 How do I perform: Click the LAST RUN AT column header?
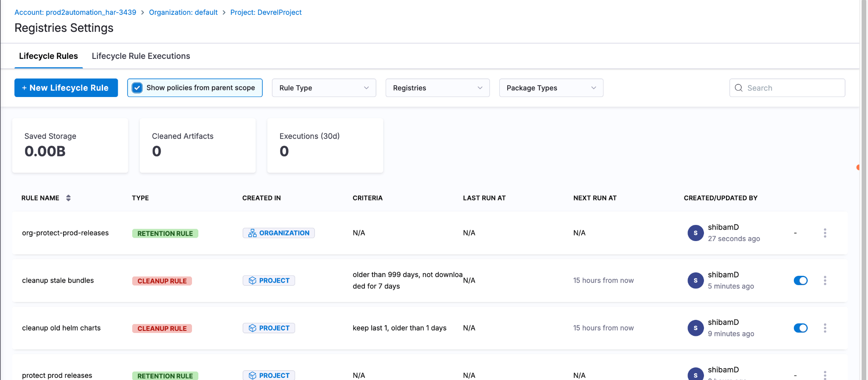(484, 198)
